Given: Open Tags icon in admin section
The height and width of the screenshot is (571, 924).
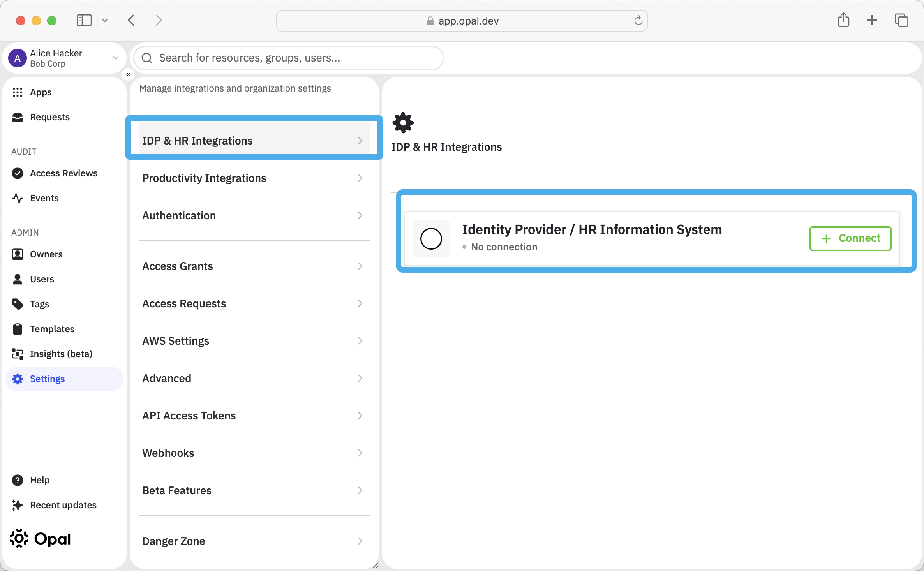Looking at the screenshot, I should pos(17,304).
